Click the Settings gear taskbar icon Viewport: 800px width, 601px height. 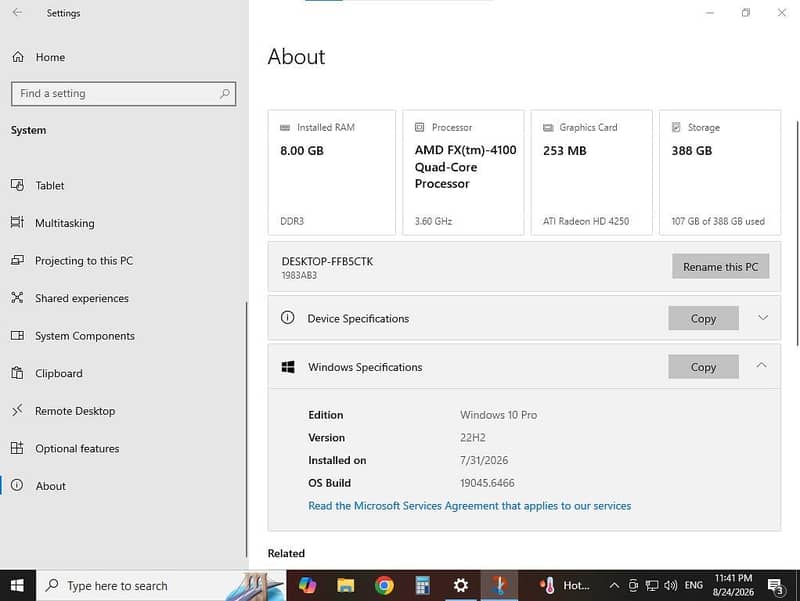point(461,585)
